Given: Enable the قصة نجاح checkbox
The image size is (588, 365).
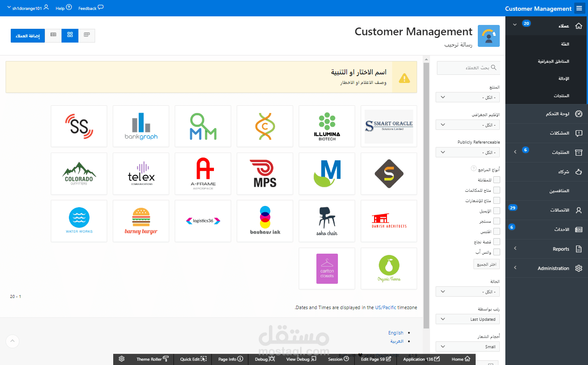Looking at the screenshot, I should click(497, 242).
